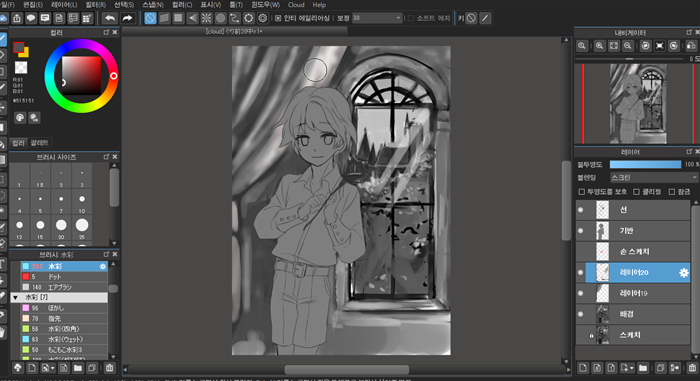This screenshot has width=700, height=381.
Task: Click the circle snap icon in toolbar
Action: pyautogui.click(x=221, y=18)
